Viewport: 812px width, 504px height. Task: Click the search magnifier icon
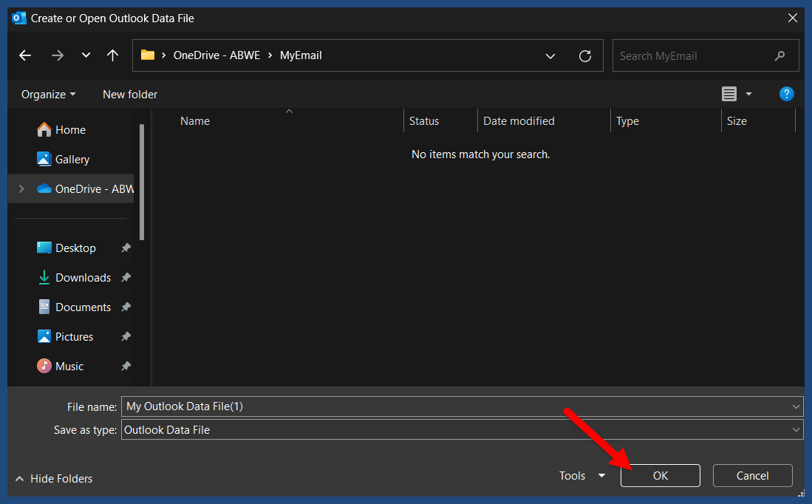(x=779, y=56)
